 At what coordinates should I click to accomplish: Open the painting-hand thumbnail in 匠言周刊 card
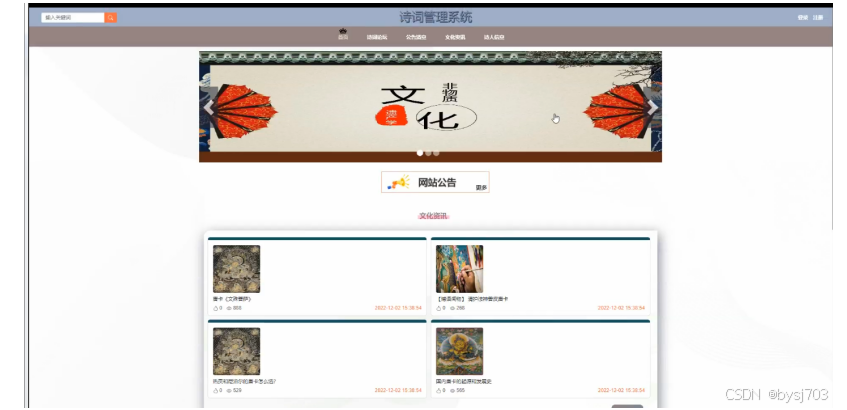(459, 269)
